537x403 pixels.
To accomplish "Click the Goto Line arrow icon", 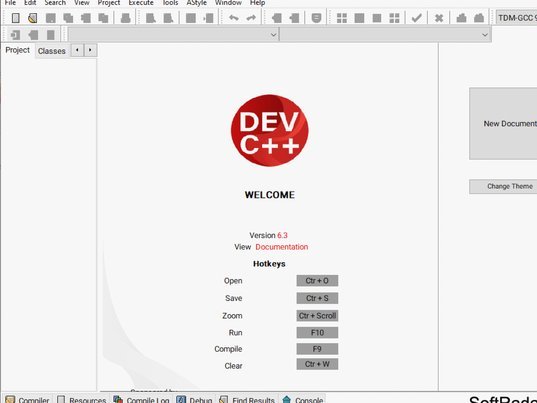I will [x=208, y=18].
